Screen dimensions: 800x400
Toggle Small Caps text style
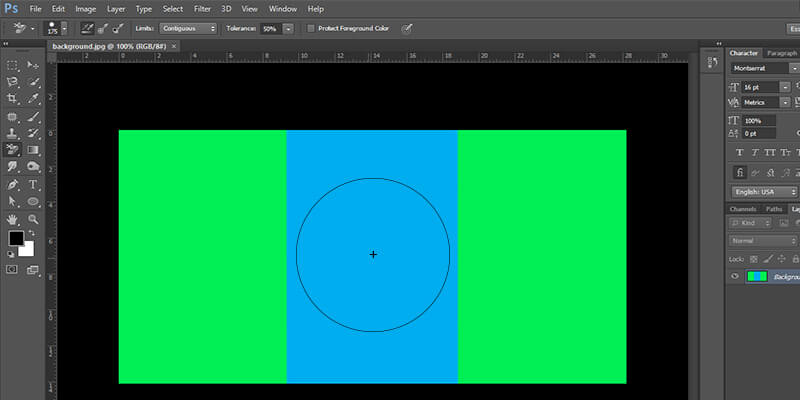(786, 153)
